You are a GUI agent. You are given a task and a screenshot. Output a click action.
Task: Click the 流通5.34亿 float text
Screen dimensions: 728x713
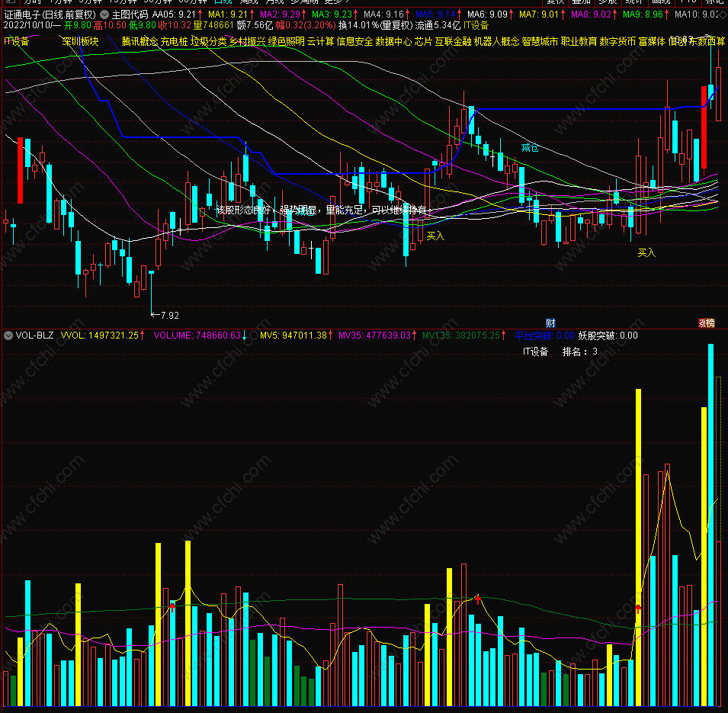click(x=438, y=26)
